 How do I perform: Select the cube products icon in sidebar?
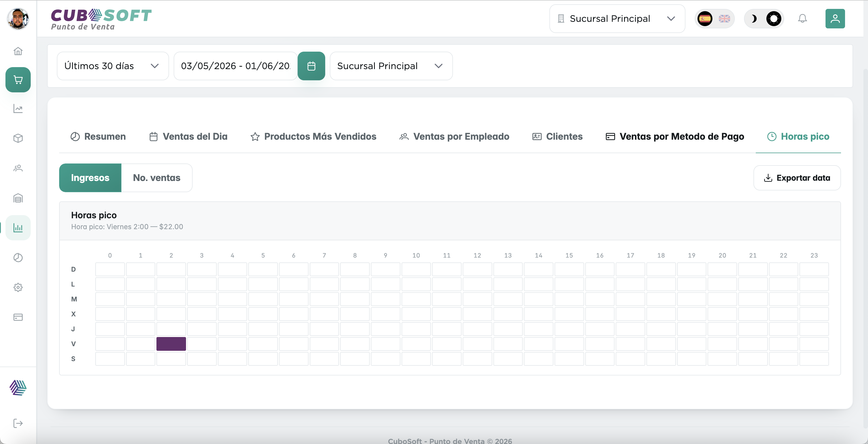[x=18, y=138]
